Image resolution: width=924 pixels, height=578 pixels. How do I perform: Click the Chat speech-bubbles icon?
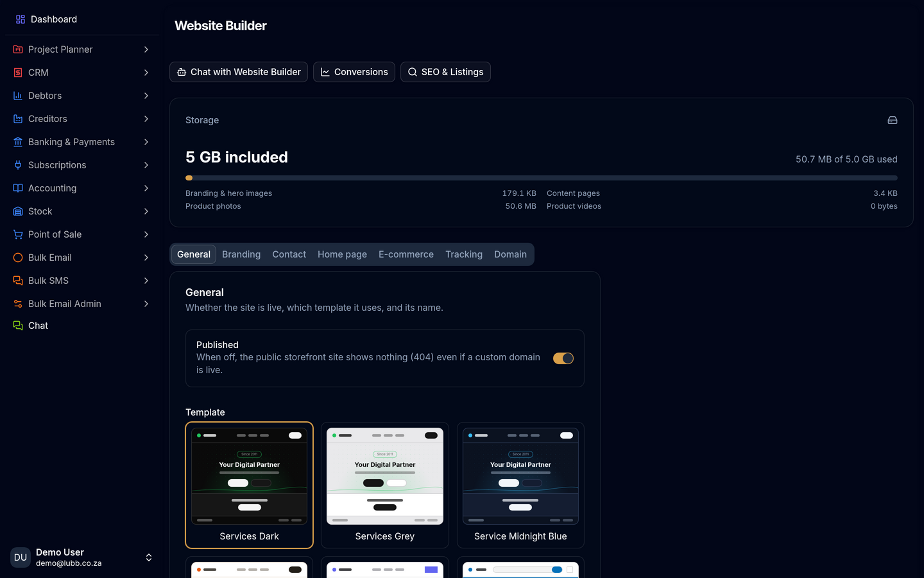(x=18, y=326)
